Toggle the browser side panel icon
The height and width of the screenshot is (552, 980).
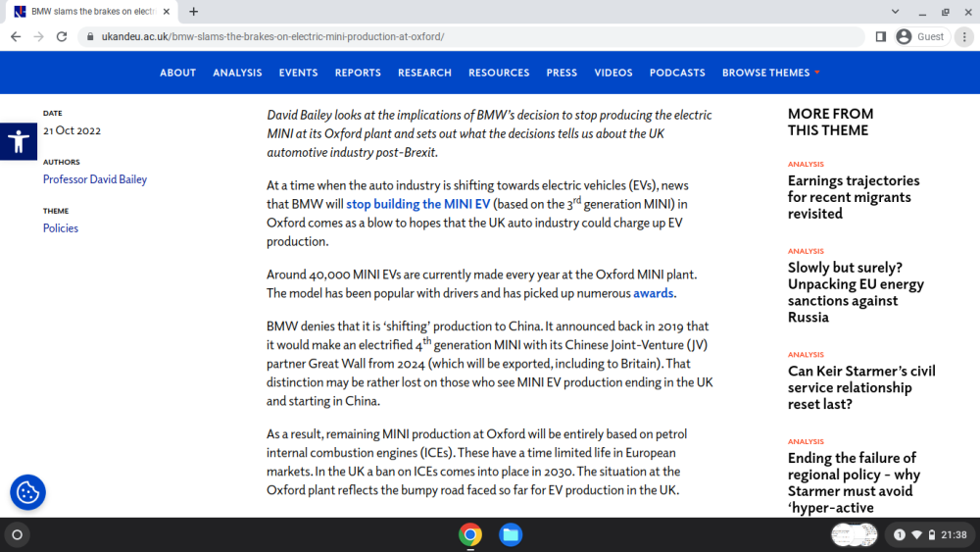tap(881, 37)
